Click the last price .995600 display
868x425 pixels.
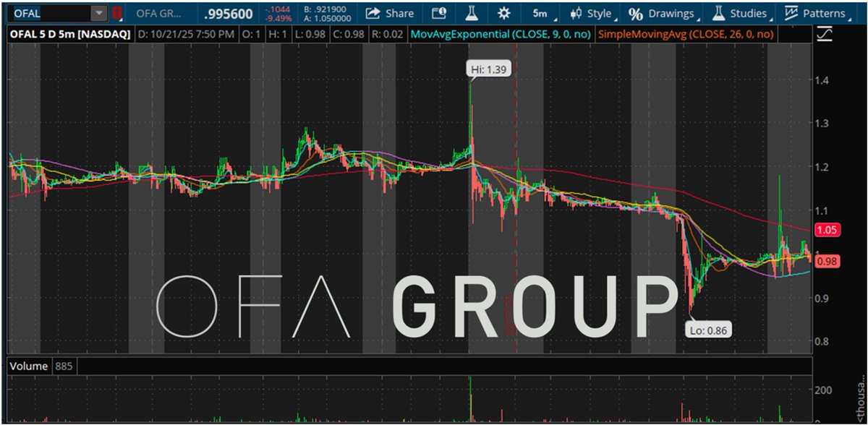coord(230,14)
